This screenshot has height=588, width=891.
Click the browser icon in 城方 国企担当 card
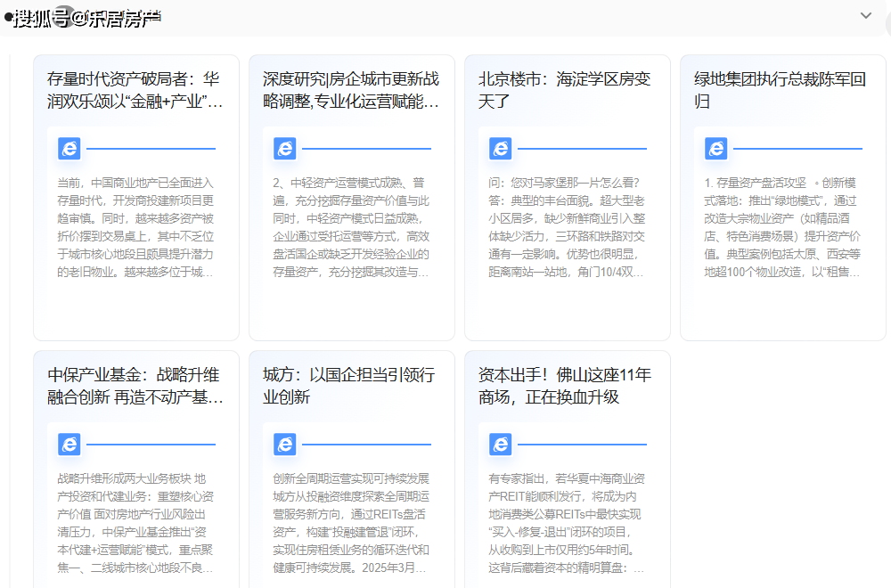[x=285, y=444]
